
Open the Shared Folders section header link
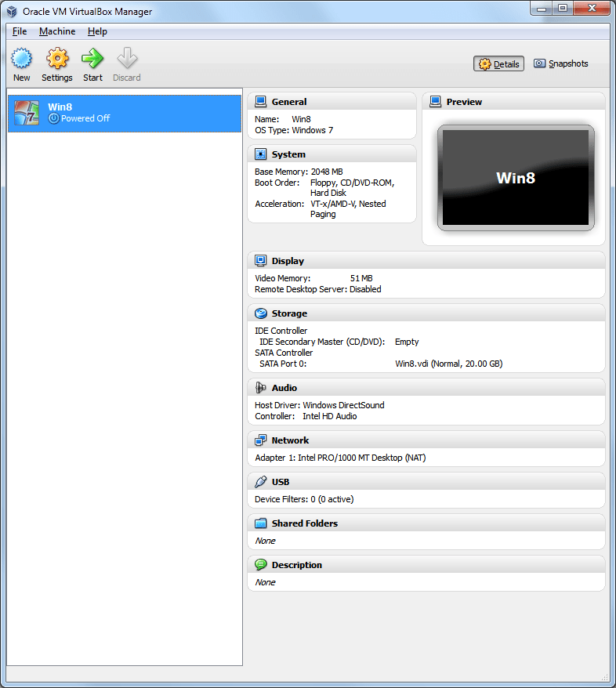(x=305, y=523)
